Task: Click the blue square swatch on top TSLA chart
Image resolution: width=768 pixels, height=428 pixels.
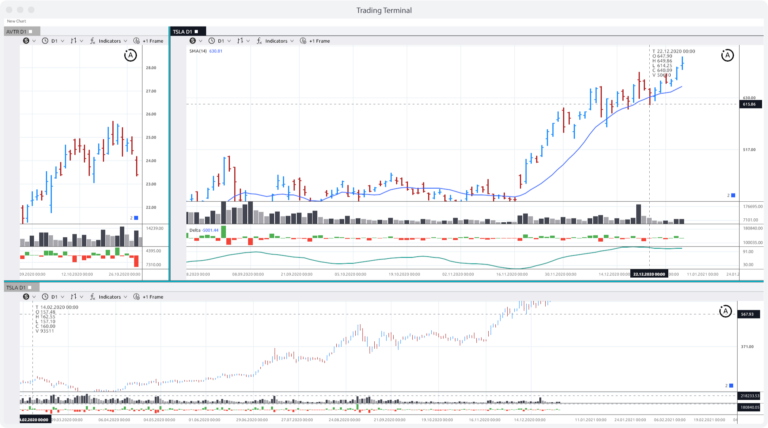Action: pos(732,195)
